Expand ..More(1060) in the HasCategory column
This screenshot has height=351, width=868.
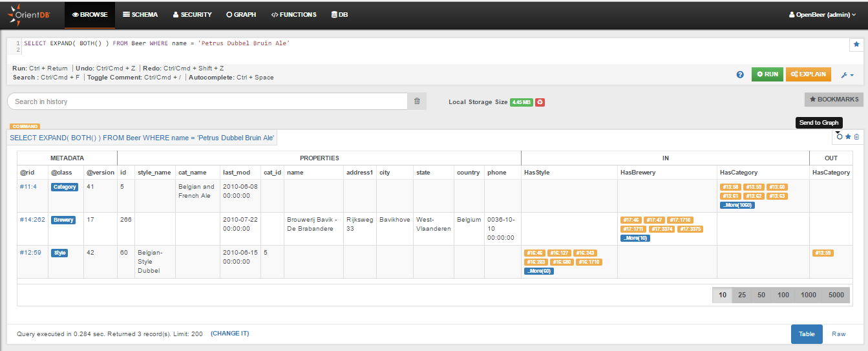click(x=737, y=205)
